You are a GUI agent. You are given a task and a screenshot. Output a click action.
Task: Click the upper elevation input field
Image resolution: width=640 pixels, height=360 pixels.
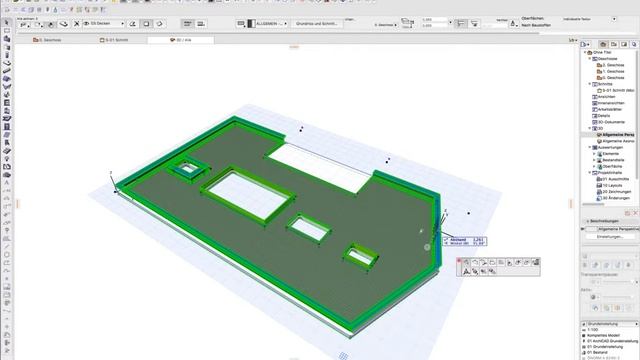434,20
